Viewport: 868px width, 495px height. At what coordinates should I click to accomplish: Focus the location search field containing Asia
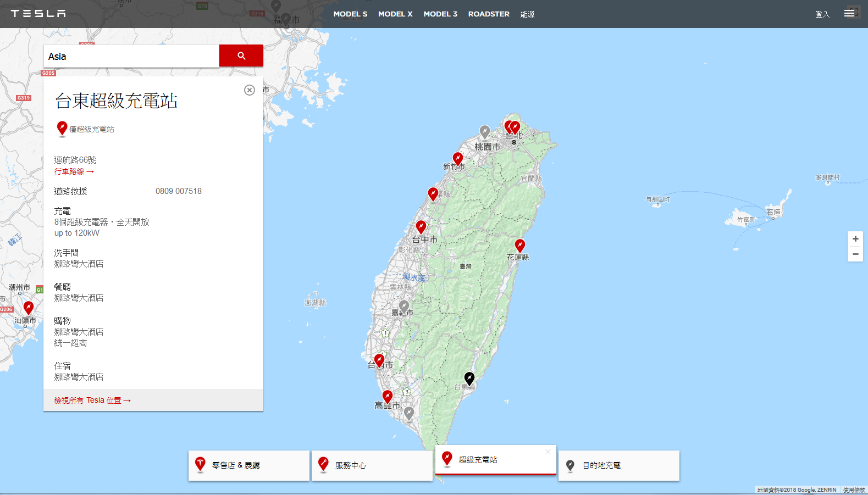click(x=131, y=56)
